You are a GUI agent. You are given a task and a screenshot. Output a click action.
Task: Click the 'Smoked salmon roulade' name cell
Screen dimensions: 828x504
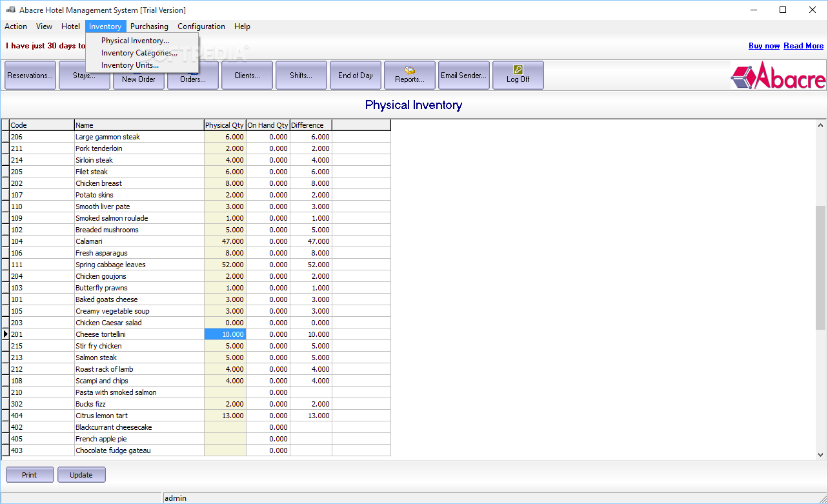pyautogui.click(x=139, y=218)
